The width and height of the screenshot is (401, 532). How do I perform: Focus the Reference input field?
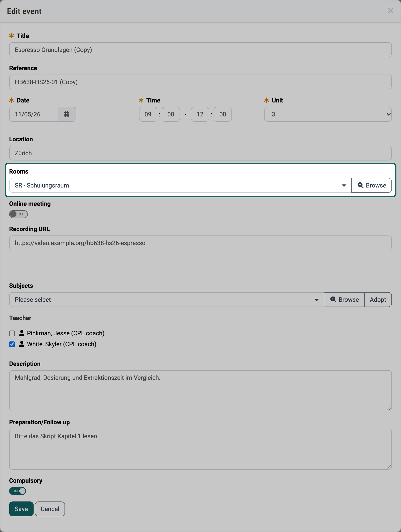[200, 82]
